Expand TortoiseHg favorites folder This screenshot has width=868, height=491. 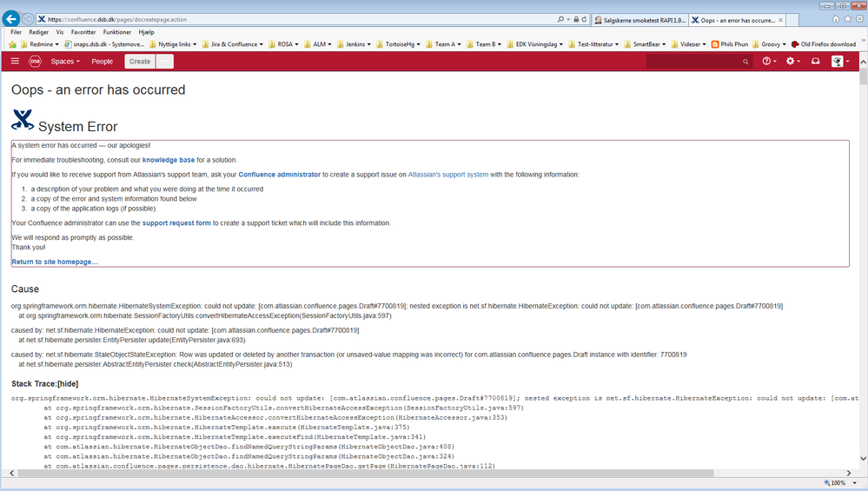click(399, 44)
